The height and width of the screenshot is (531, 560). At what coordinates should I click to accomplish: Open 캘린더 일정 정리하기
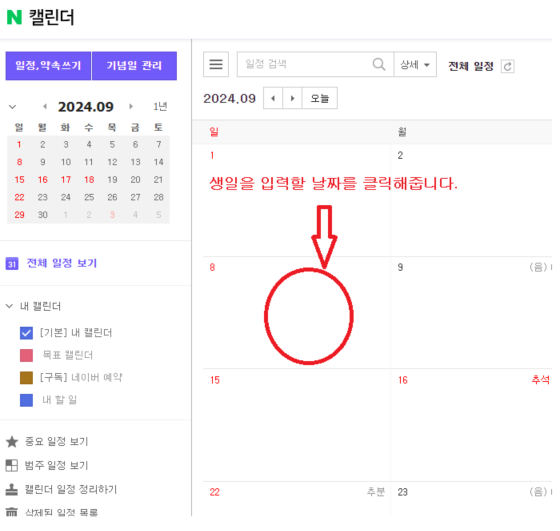click(x=71, y=489)
